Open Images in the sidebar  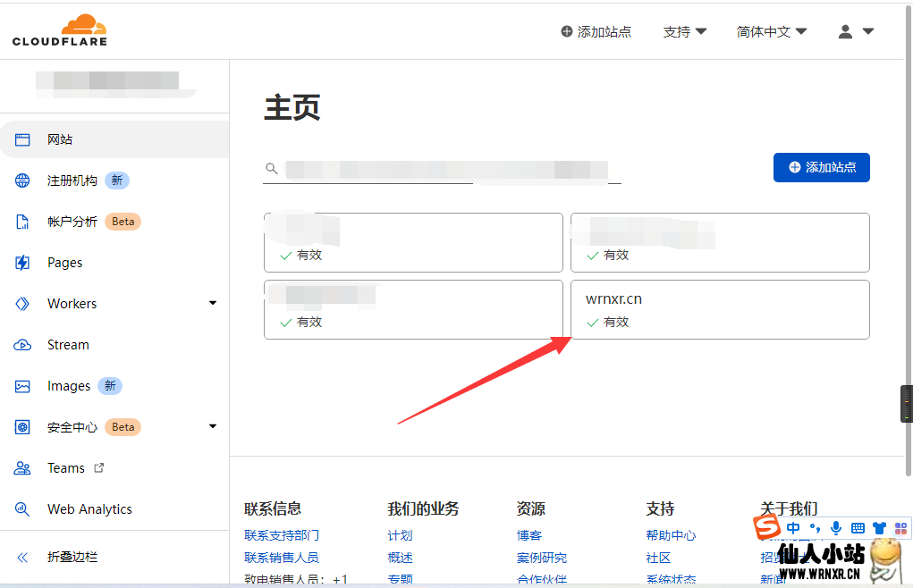click(x=69, y=386)
